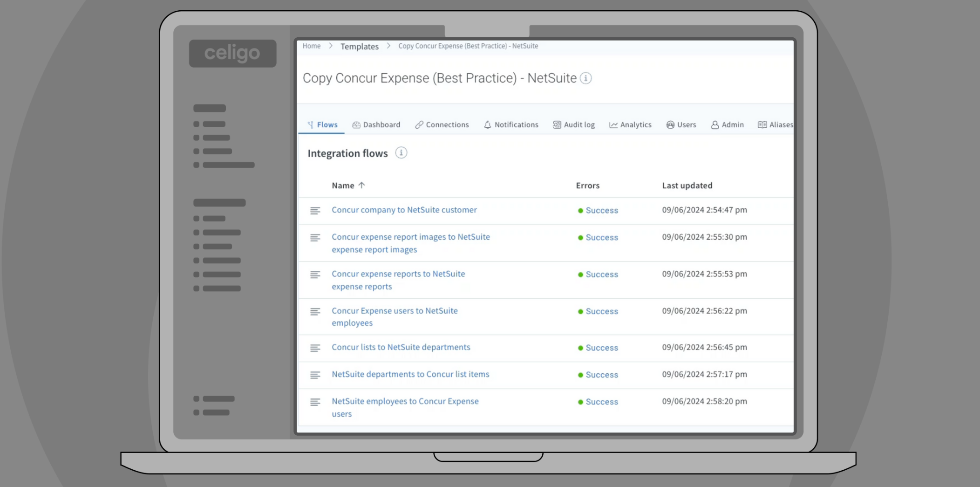Click the 09/06/2024 2:56:45 pm timestamp
The height and width of the screenshot is (487, 980).
pyautogui.click(x=704, y=347)
